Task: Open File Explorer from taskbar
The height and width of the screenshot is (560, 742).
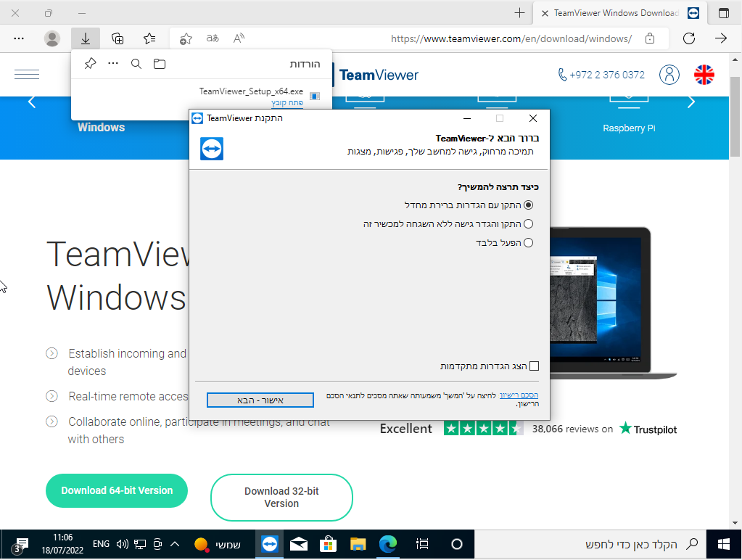Action: 358,544
